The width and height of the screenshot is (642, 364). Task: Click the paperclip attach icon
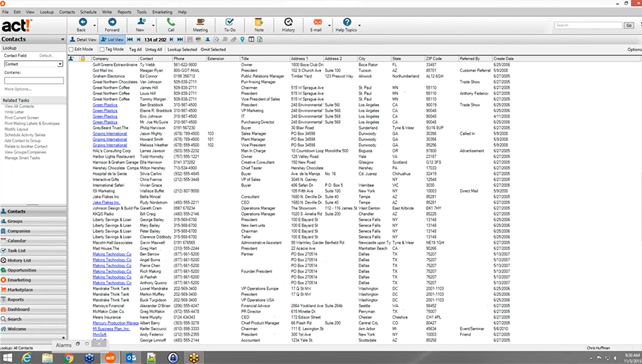coord(233,39)
